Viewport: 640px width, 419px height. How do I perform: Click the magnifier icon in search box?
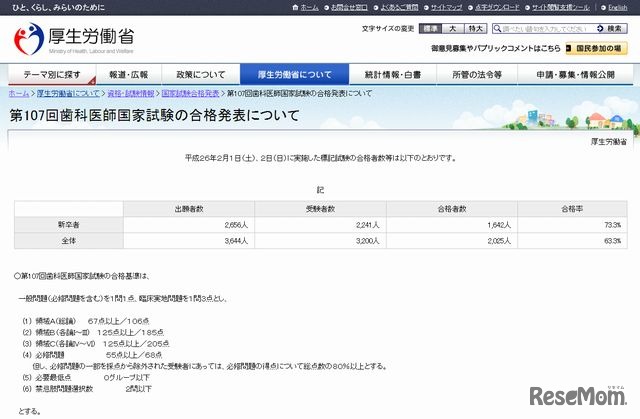point(497,29)
